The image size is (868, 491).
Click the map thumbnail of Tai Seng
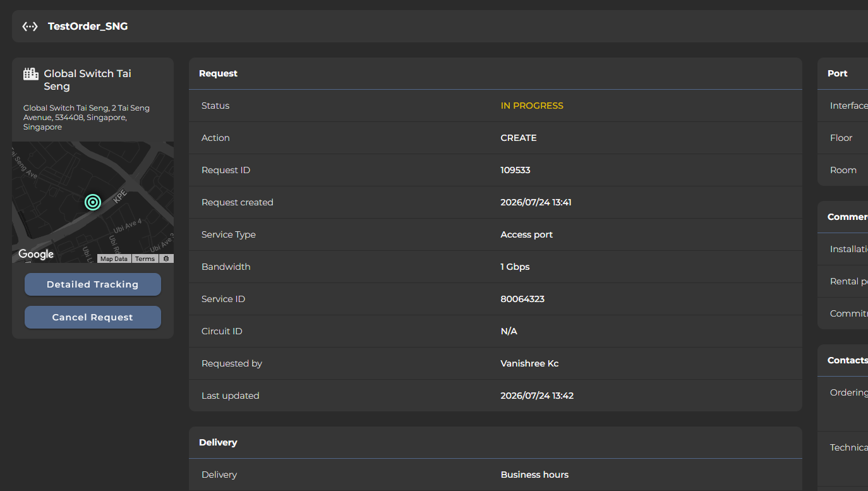93,202
